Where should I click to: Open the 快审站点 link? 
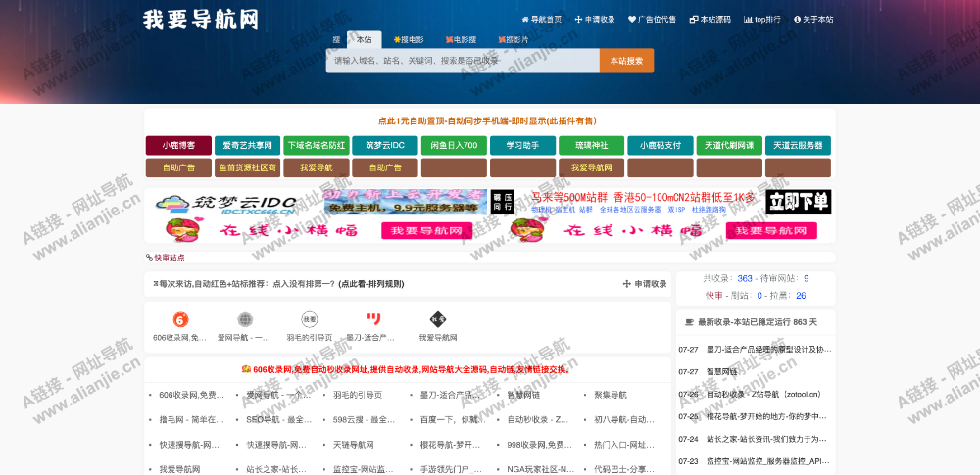170,257
